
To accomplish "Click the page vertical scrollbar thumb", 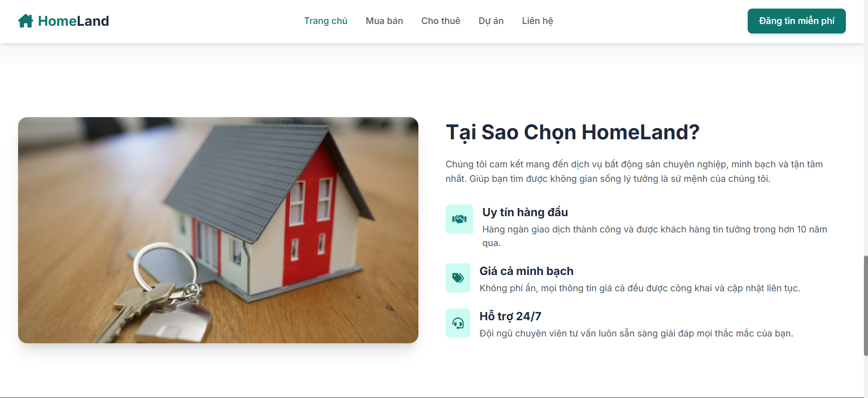I will point(865,305).
